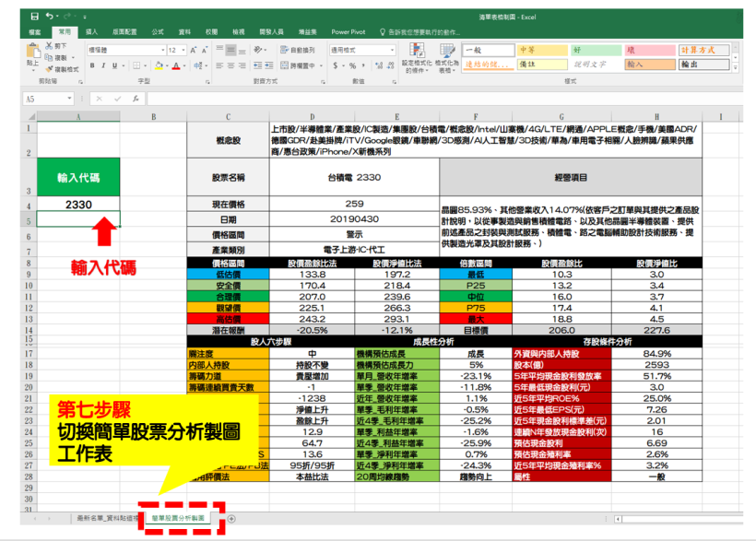Open Conditional Formatting (設定格式化的條件)

(x=417, y=58)
